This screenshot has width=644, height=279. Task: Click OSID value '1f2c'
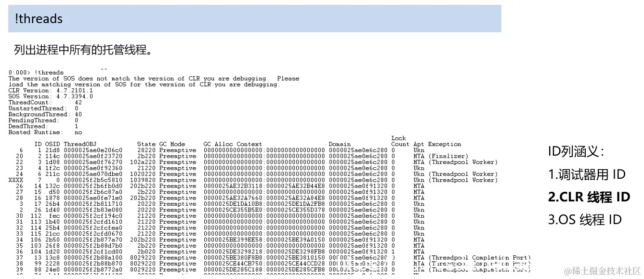[53, 168]
